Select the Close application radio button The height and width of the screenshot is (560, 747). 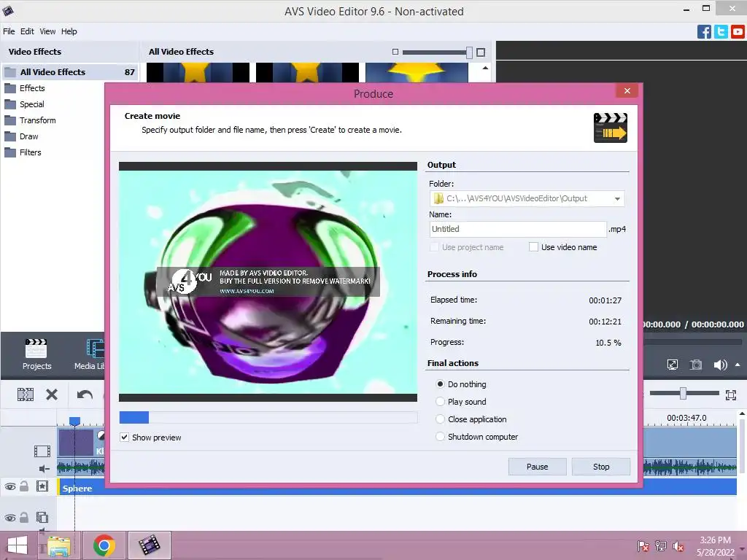440,419
